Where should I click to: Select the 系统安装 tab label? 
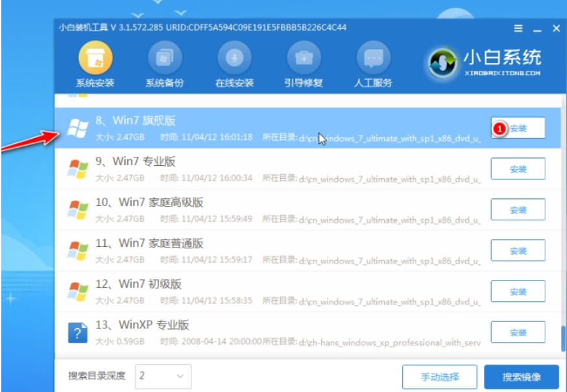point(95,83)
